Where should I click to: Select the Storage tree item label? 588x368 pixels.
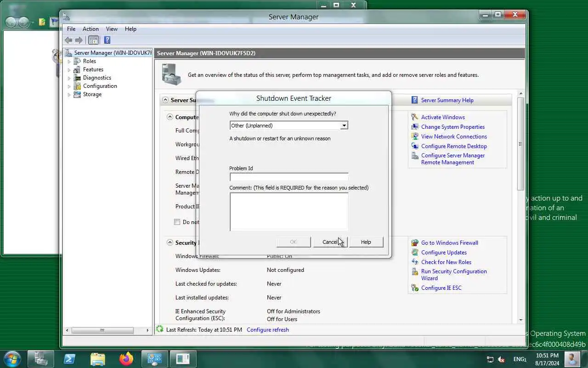[x=92, y=94]
